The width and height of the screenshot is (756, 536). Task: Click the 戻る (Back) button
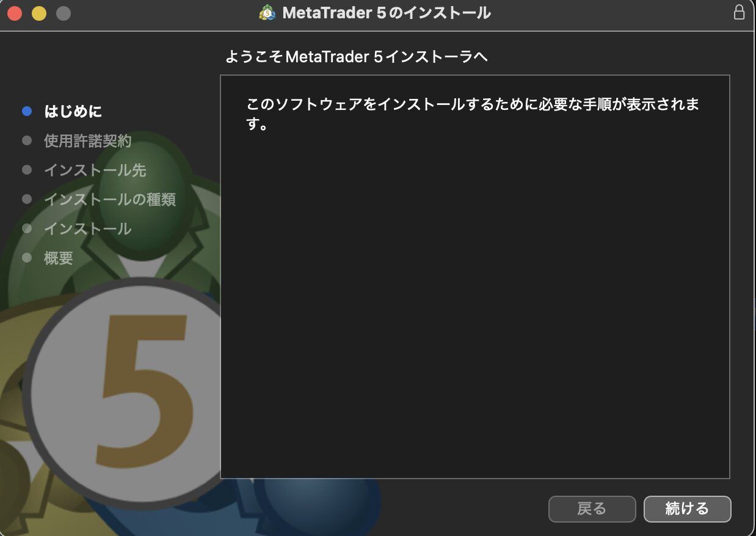point(592,509)
